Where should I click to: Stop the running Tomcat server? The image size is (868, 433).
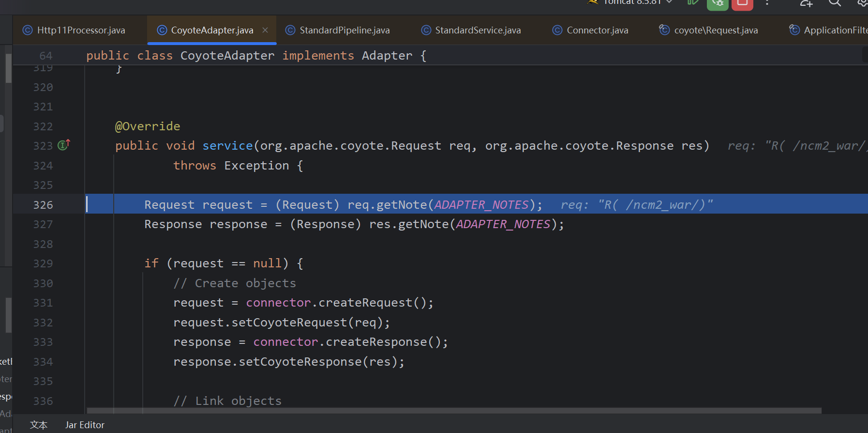[742, 3]
